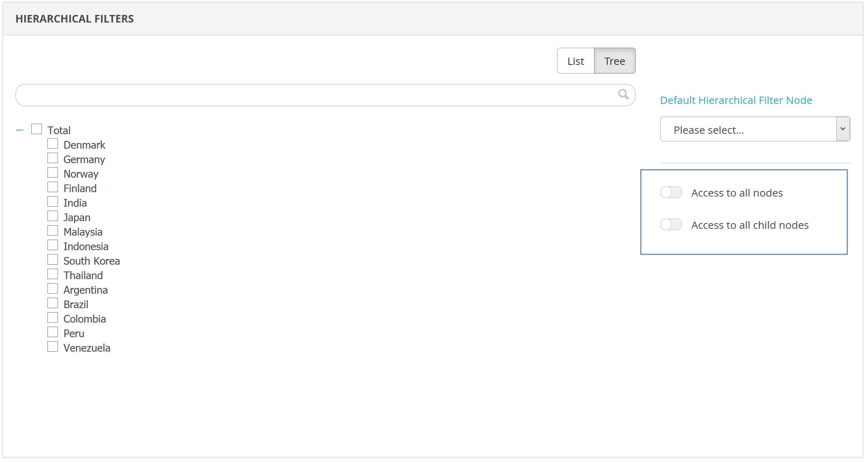Enable Access to all nodes toggle
The width and height of the screenshot is (868, 462).
(671, 193)
